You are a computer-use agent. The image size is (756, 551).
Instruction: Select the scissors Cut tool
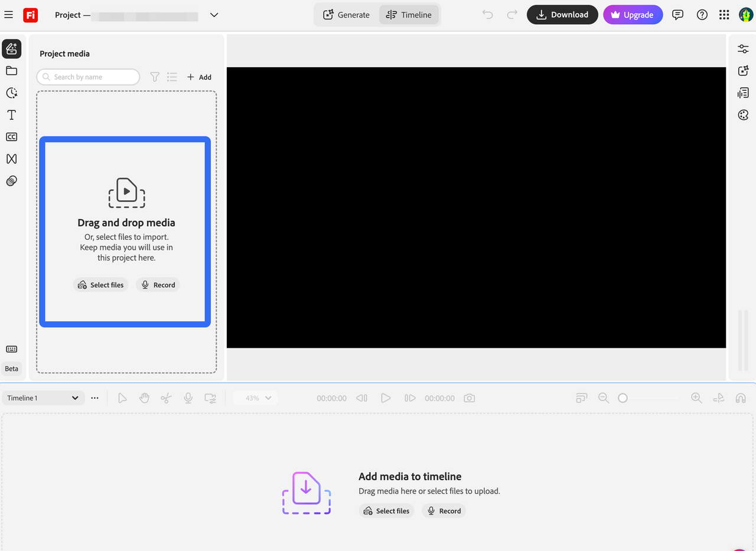click(166, 398)
